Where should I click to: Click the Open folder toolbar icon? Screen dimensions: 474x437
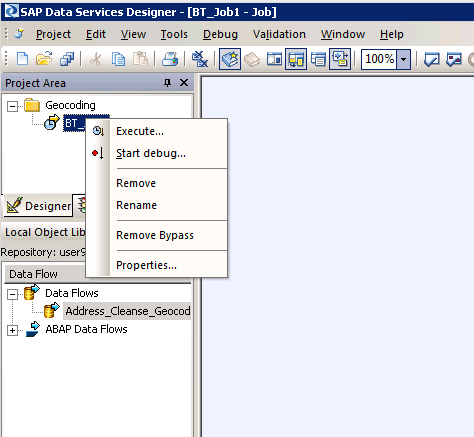coord(44,59)
